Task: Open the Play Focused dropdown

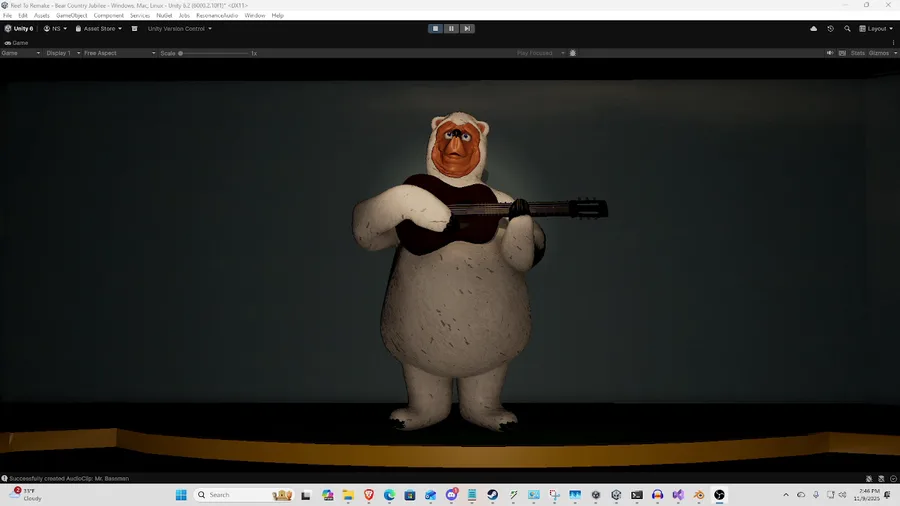Action: click(x=540, y=53)
